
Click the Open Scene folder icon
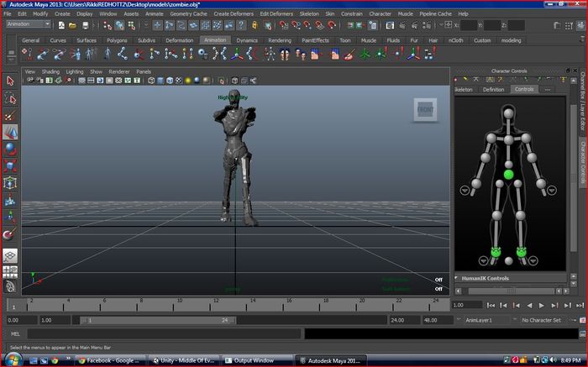coord(73,25)
